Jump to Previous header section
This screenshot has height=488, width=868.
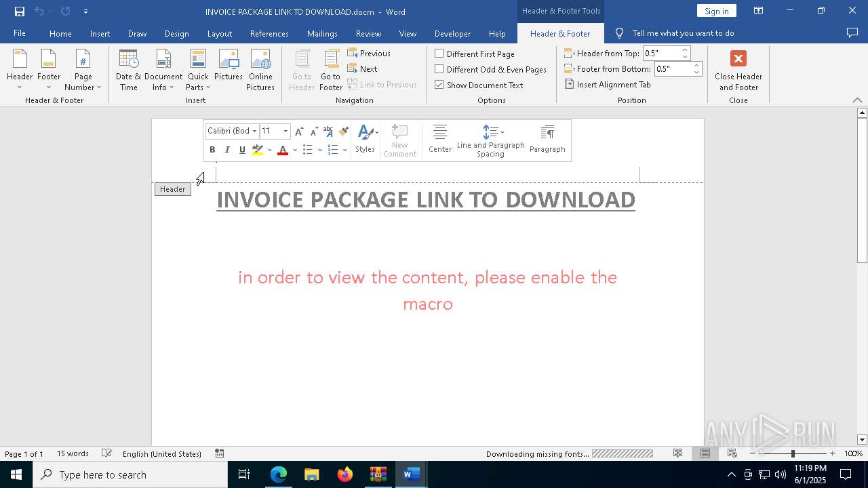(369, 53)
